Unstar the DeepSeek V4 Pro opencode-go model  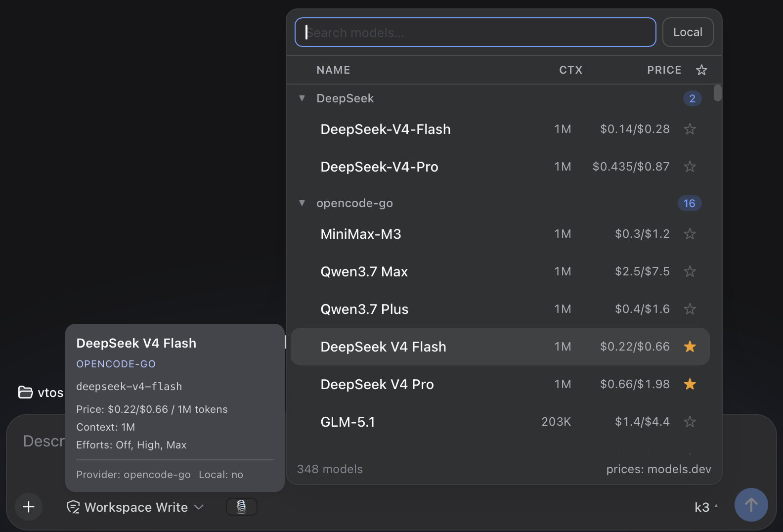tap(690, 384)
